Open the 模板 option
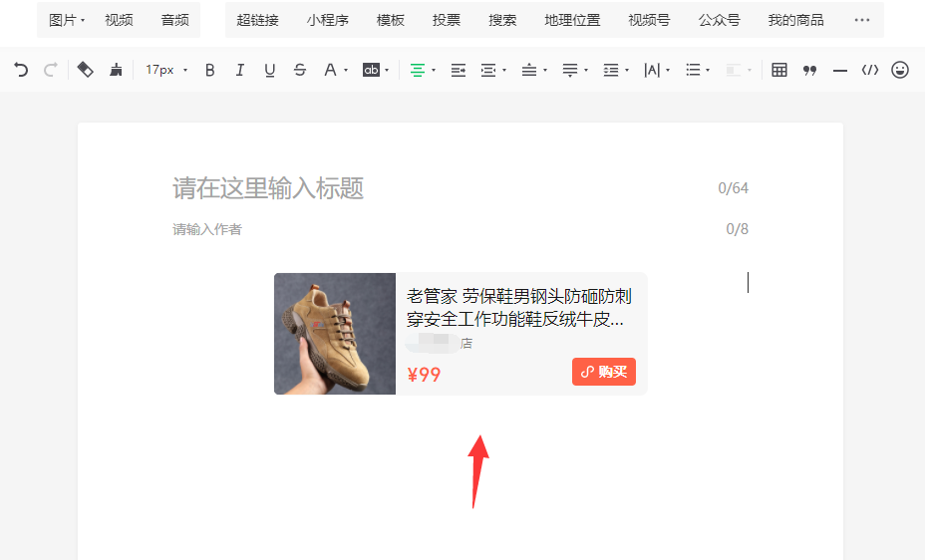 391,20
